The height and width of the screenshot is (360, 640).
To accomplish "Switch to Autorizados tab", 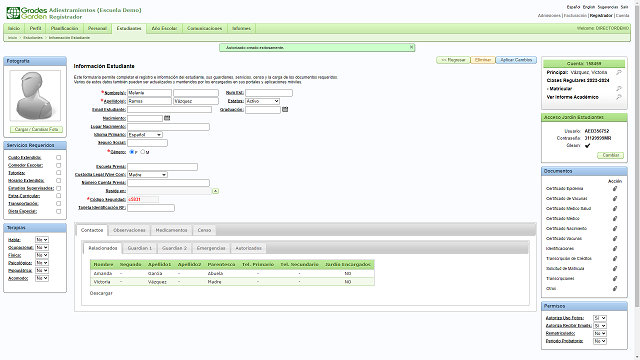I will [x=249, y=248].
